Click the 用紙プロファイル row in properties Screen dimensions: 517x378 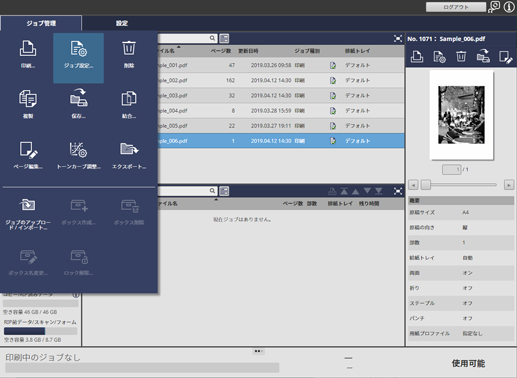(x=461, y=333)
